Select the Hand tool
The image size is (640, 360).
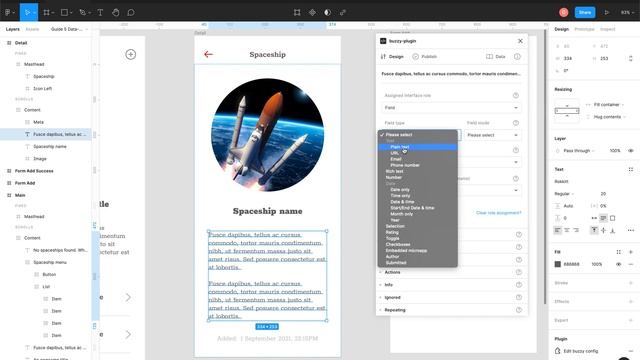pos(116,13)
